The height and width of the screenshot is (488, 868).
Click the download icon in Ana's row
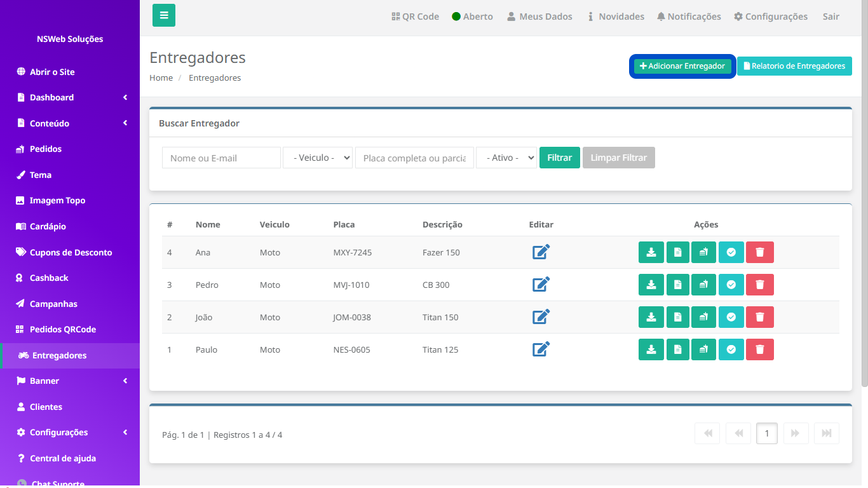pyautogui.click(x=651, y=252)
